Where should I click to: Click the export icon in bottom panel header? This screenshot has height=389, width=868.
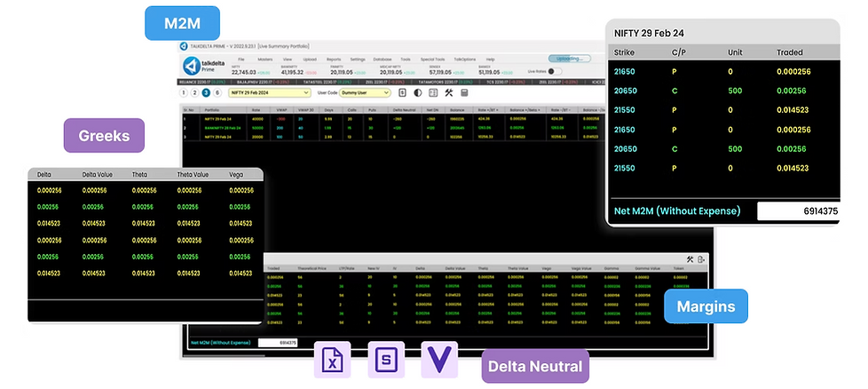tap(701, 259)
